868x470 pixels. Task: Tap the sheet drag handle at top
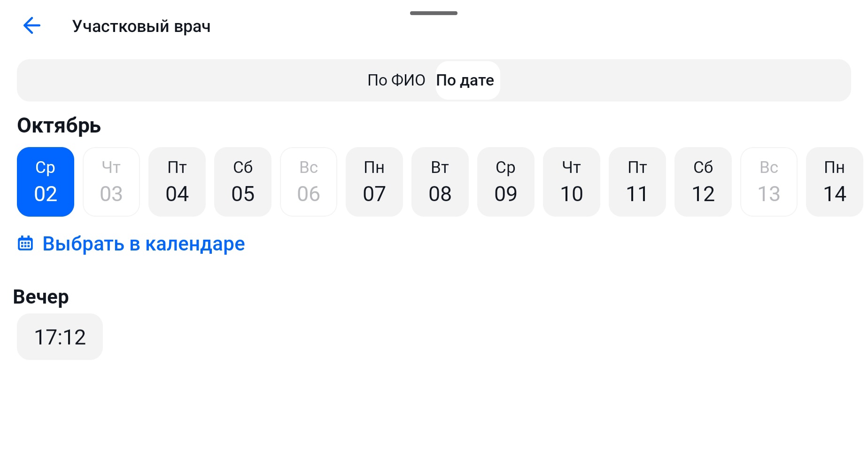pos(434,13)
